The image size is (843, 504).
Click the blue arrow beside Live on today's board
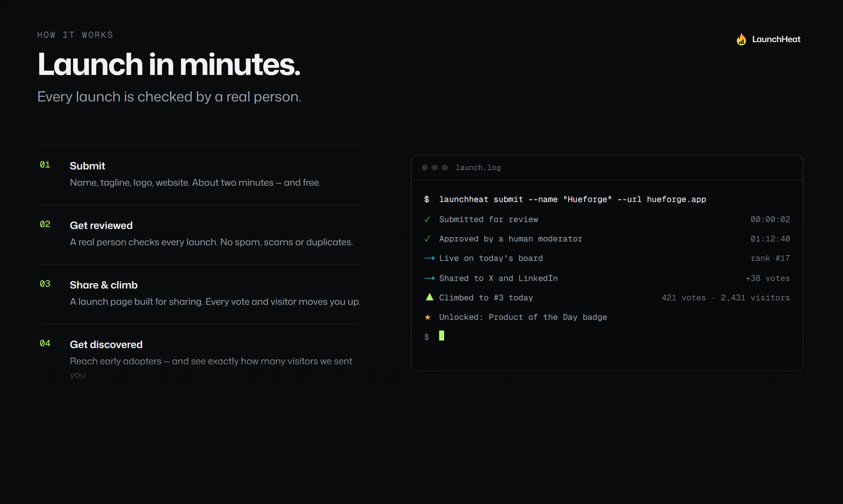(429, 258)
